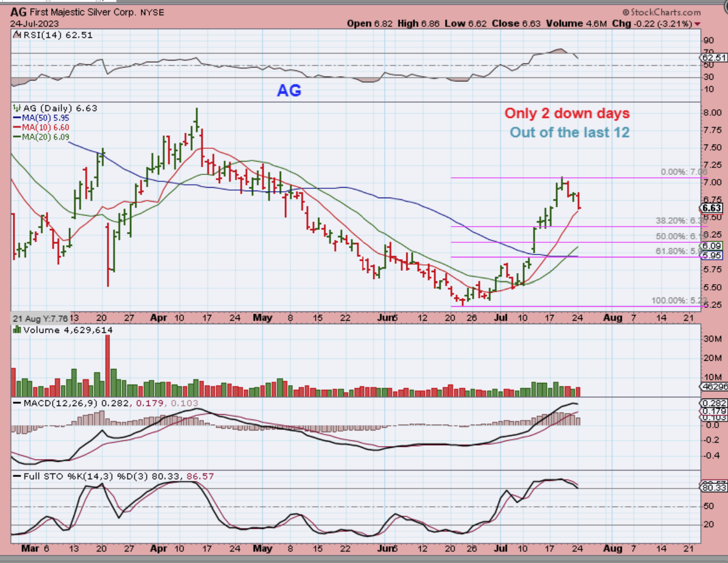728x563 pixels.
Task: Click the bar-chart icon beside AG (Daily)
Action: pyautogui.click(x=17, y=108)
